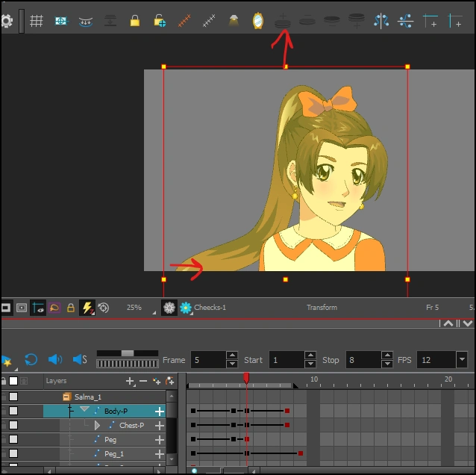
Task: Toggle the enable-all white box in Layers header
Action: pyautogui.click(x=13, y=381)
